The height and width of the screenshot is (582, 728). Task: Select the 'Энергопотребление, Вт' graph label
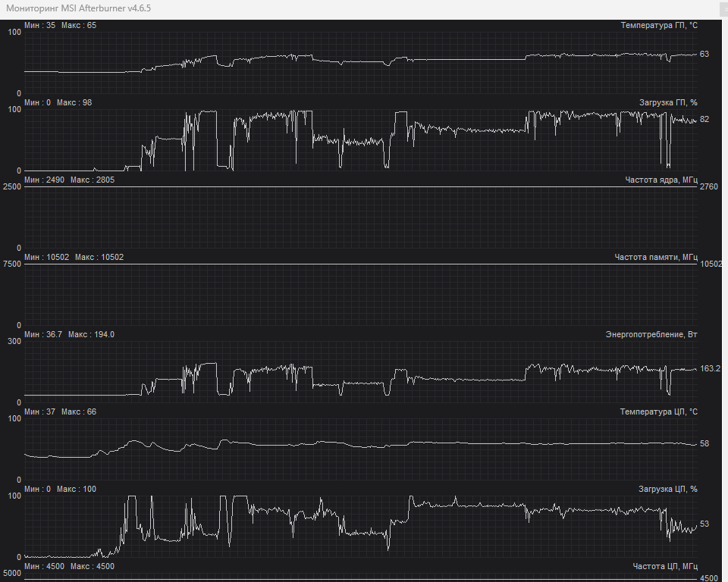651,335
